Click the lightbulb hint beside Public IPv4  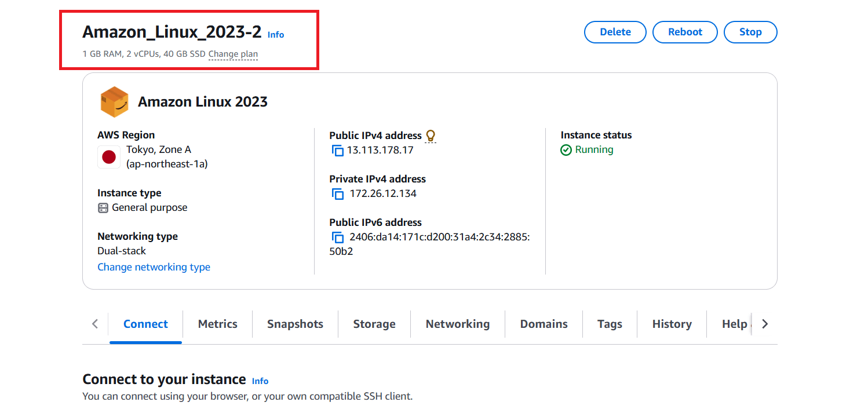pyautogui.click(x=430, y=136)
